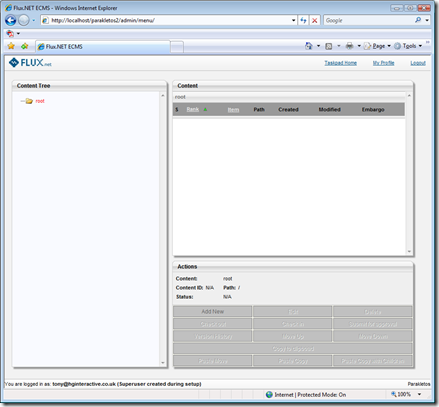This screenshot has height=407, width=439.
Task: Open the Home dropdown arrow
Action: (318, 46)
